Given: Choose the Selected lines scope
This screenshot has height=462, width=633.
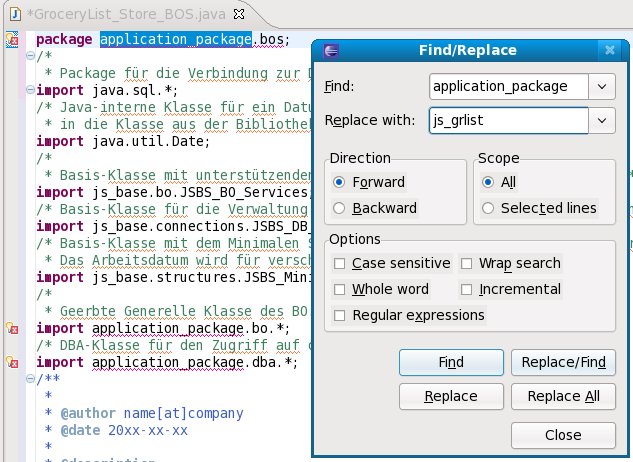Looking at the screenshot, I should 489,208.
